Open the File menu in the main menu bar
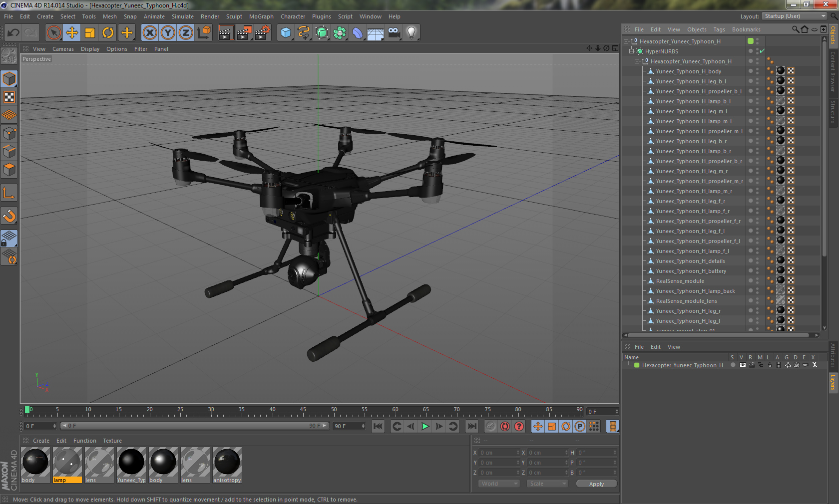 point(8,16)
